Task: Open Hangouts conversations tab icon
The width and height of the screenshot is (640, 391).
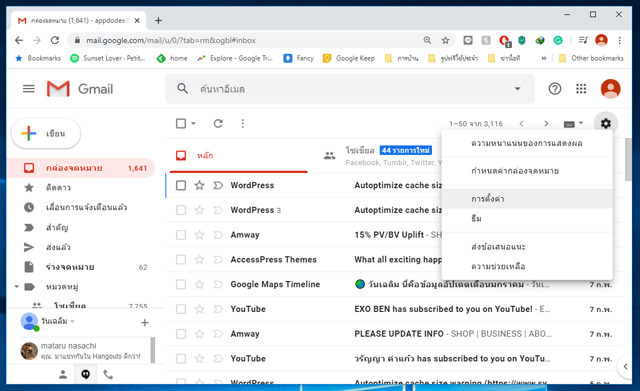Action: [85, 374]
